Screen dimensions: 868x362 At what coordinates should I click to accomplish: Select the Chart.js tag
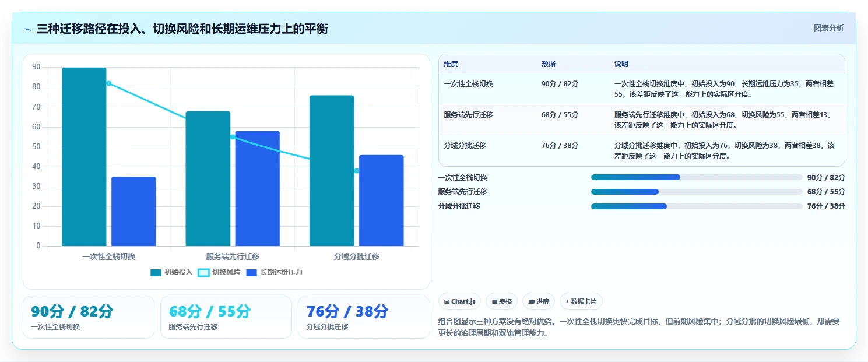tap(459, 301)
